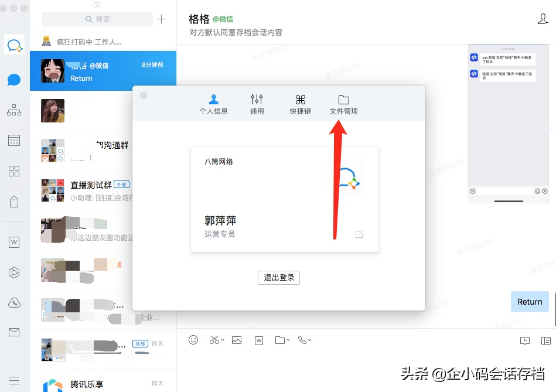Expand the folder file dropdown arrow
The height and width of the screenshot is (392, 556).
pyautogui.click(x=288, y=340)
